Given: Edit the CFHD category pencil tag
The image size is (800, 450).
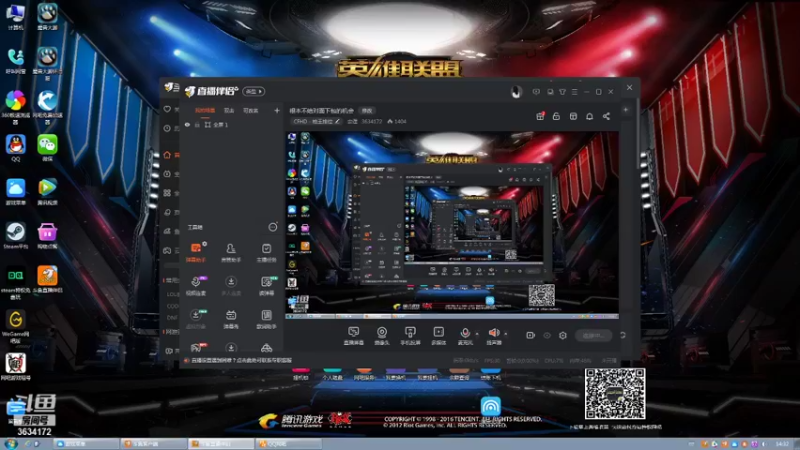Looking at the screenshot, I should pos(316,121).
